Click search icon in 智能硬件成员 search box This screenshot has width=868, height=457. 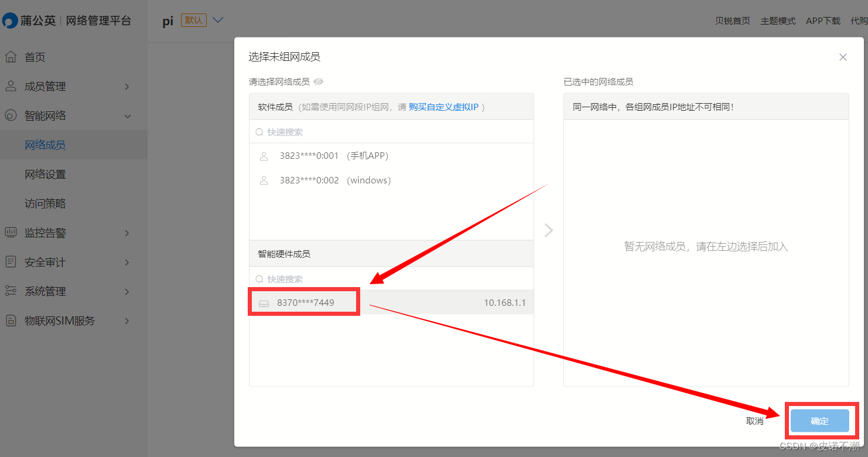tap(259, 279)
